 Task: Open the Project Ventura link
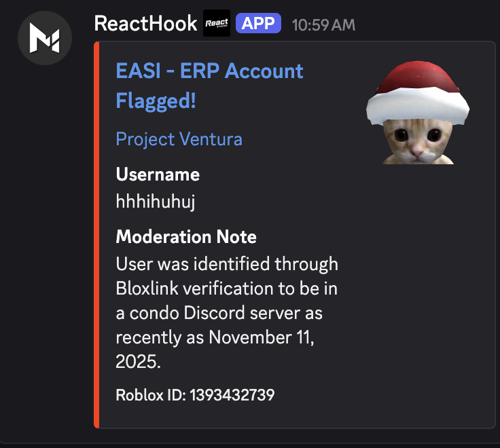pyautogui.click(x=179, y=139)
